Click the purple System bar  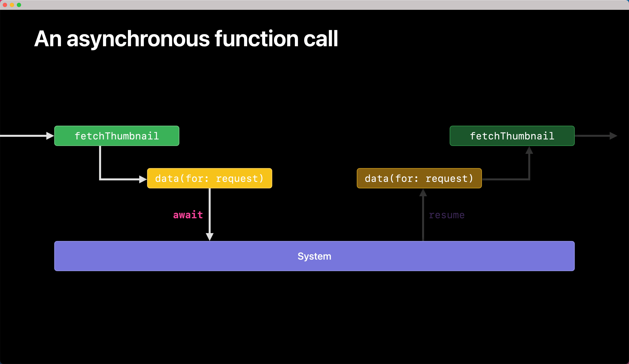point(314,256)
